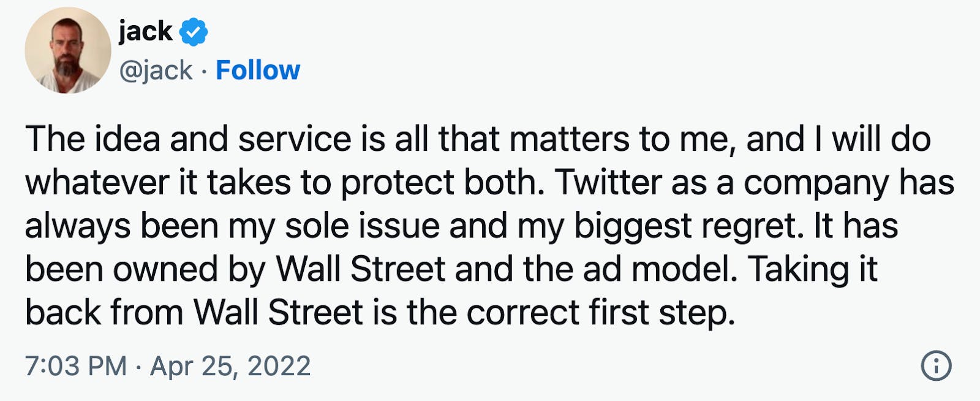Screen dimensions: 980x401
Task: Click the phrase "protect both"
Action: coord(442,183)
